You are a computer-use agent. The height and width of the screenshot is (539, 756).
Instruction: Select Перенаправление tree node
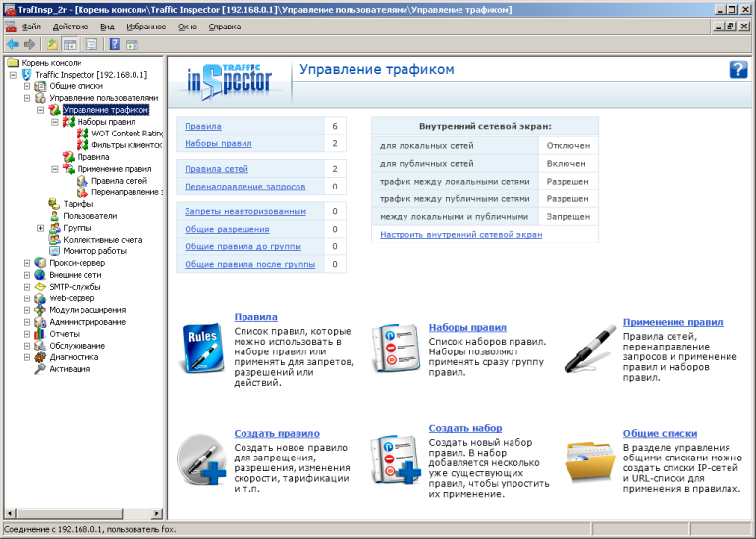click(128, 192)
